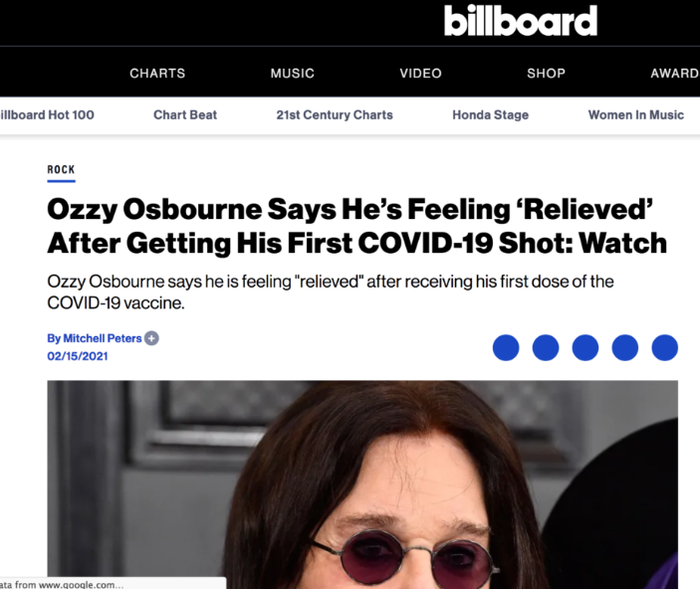Click the Rock category tag
The image size is (700, 589).
pyautogui.click(x=61, y=170)
